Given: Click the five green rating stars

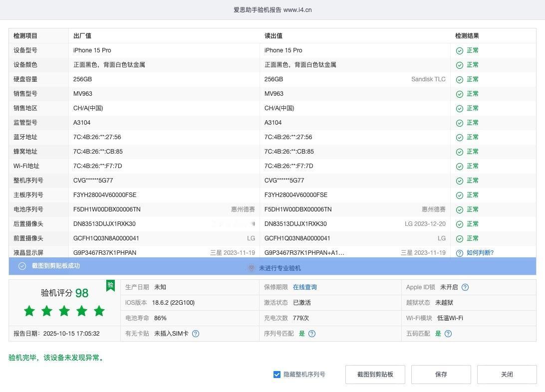Looking at the screenshot, I should (x=64, y=311).
